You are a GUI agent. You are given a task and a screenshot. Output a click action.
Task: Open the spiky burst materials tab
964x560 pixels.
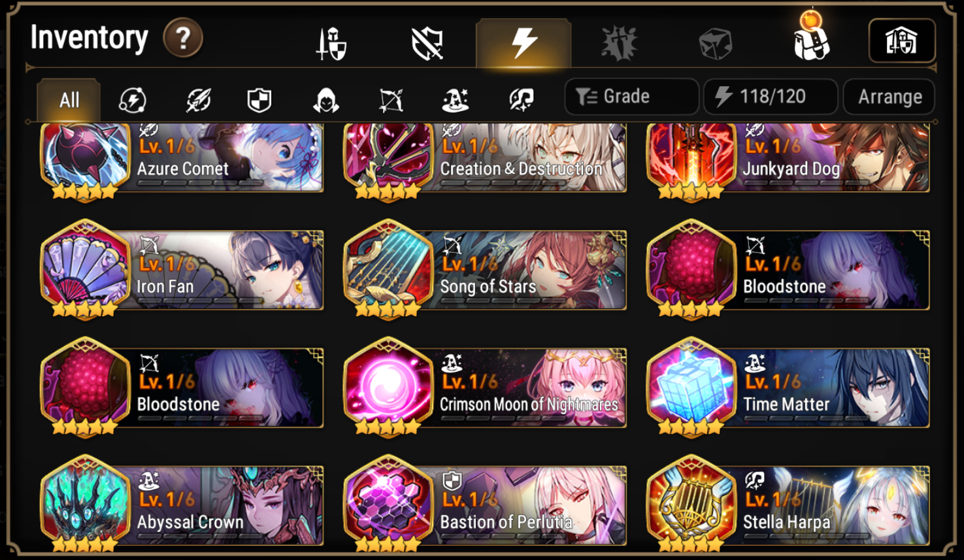620,44
